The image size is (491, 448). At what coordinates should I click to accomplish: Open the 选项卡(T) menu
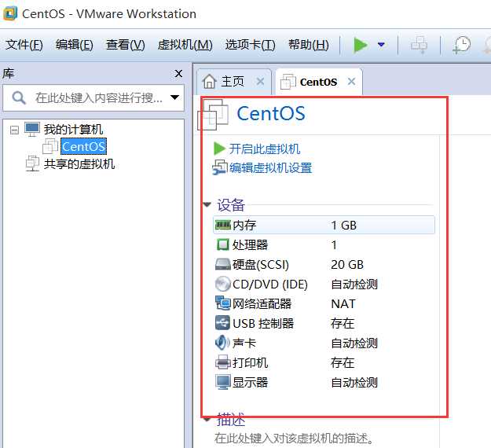(250, 45)
